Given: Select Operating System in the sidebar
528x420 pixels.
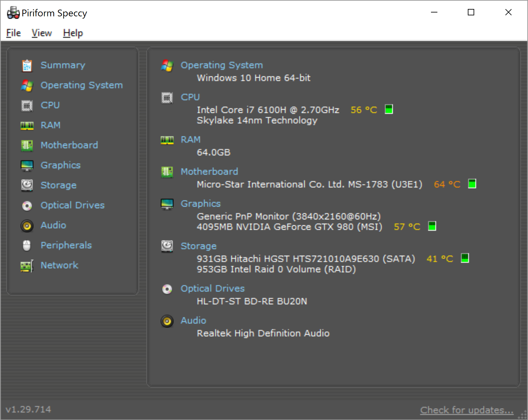Looking at the screenshot, I should pyautogui.click(x=81, y=85).
